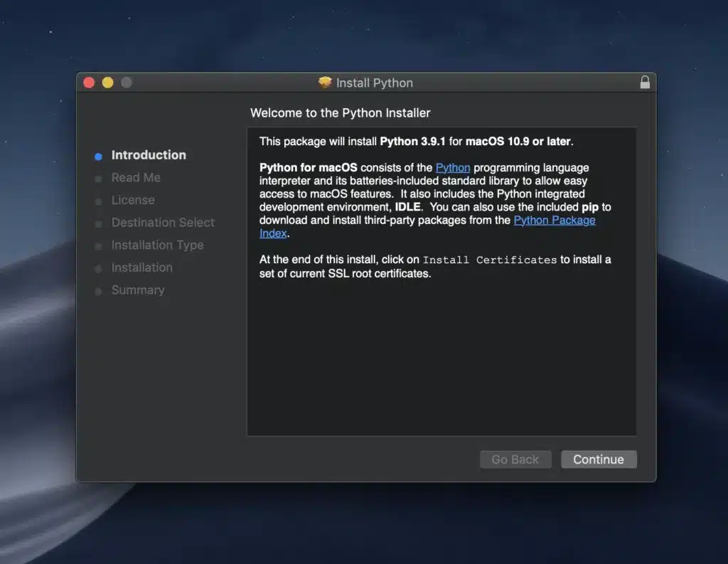Image resolution: width=728 pixels, height=564 pixels.
Task: Select the Summary step in the sidebar
Action: 138,290
